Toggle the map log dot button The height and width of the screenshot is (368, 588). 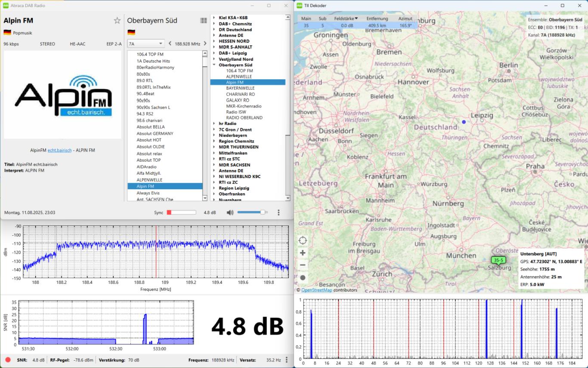303,278
